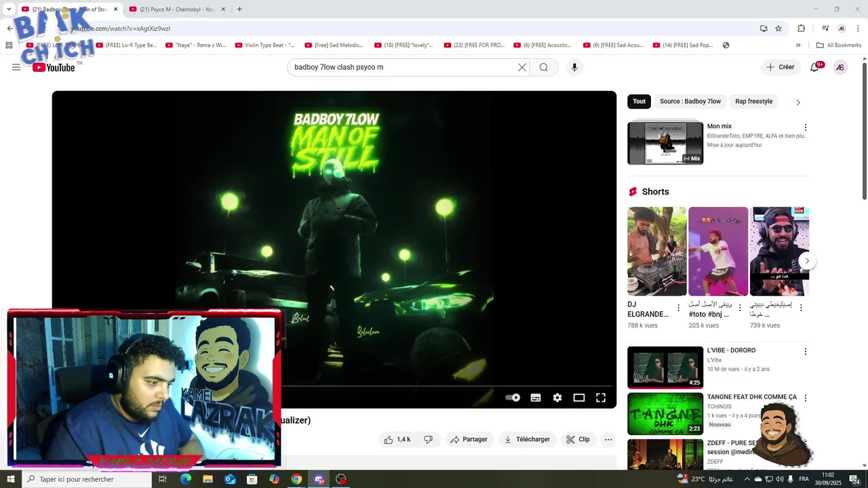The width and height of the screenshot is (868, 488).
Task: Open options menu for Mon mix
Action: pyautogui.click(x=806, y=127)
